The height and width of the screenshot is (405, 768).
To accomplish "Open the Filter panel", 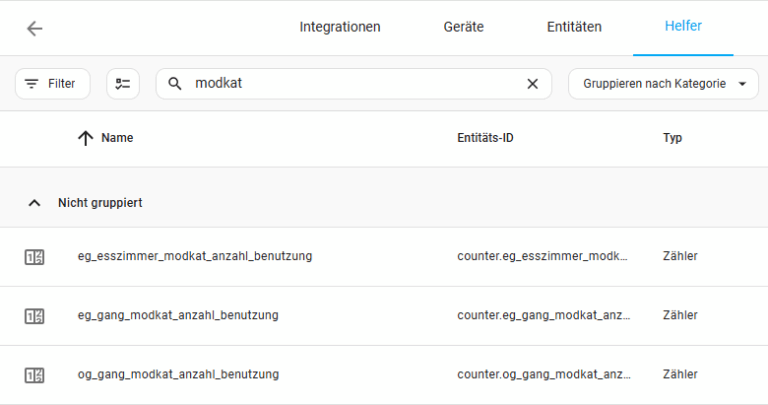I will [x=52, y=84].
